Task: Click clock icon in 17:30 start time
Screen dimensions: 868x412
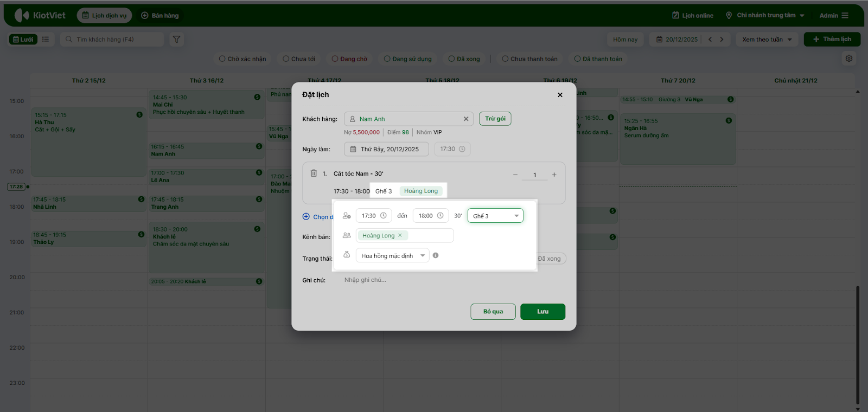Action: pos(383,216)
